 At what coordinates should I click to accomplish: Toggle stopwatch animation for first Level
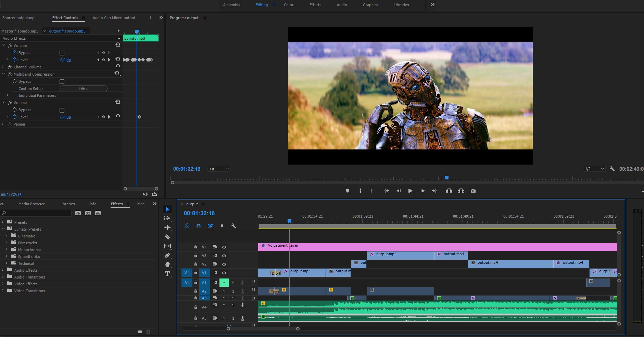[15, 60]
